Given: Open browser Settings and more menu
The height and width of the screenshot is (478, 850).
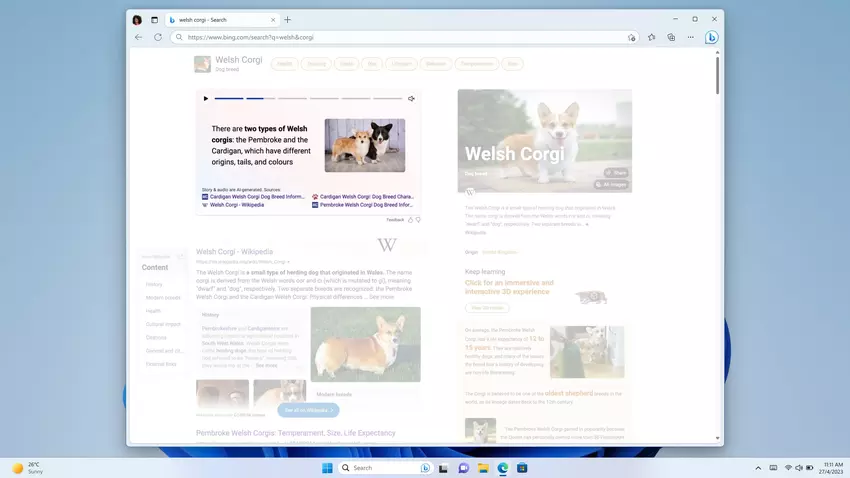Looking at the screenshot, I should (690, 37).
